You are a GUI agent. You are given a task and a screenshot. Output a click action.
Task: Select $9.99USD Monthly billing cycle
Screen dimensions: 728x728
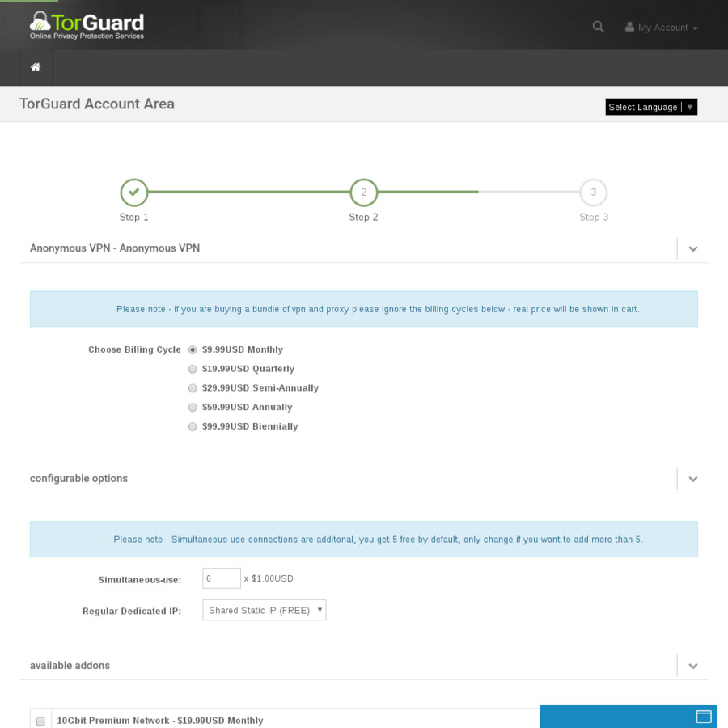193,349
